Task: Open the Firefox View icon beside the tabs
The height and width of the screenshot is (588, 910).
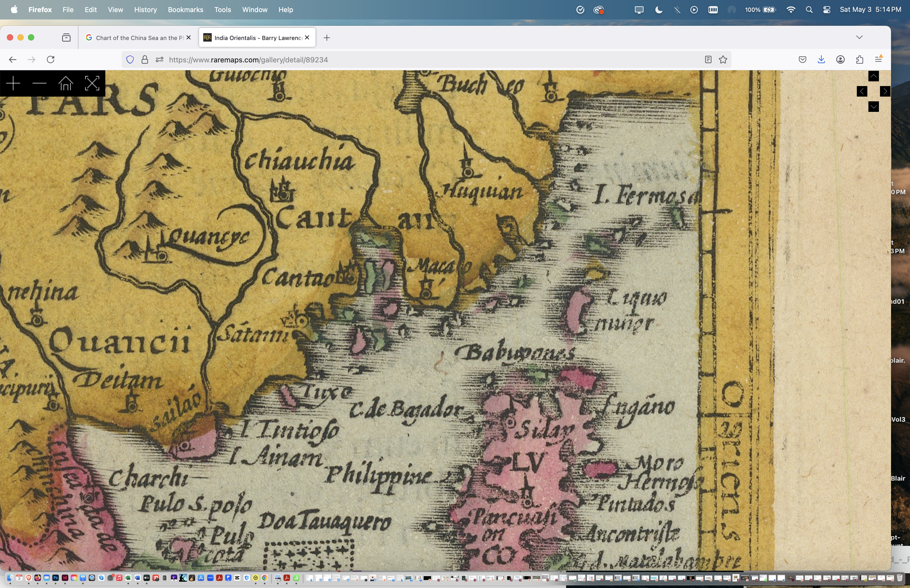Action: tap(66, 38)
